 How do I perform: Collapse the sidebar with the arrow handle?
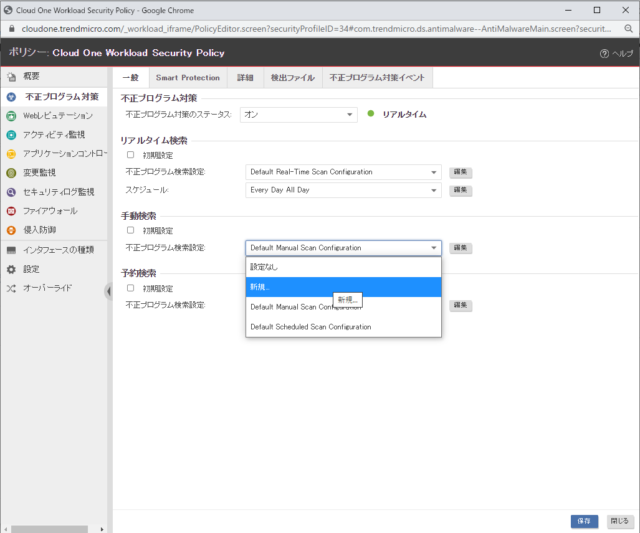coord(109,291)
